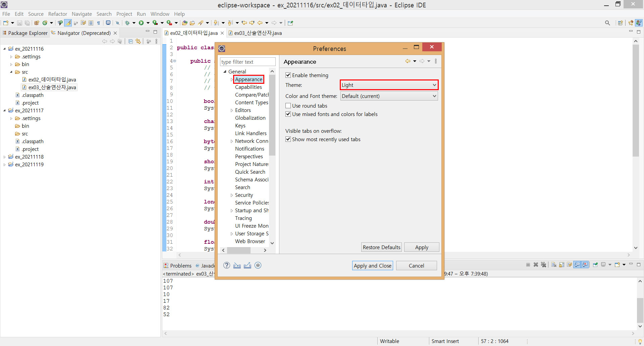Click the Preferences dialog help icon
Image resolution: width=644 pixels, height=346 pixels.
click(x=227, y=265)
